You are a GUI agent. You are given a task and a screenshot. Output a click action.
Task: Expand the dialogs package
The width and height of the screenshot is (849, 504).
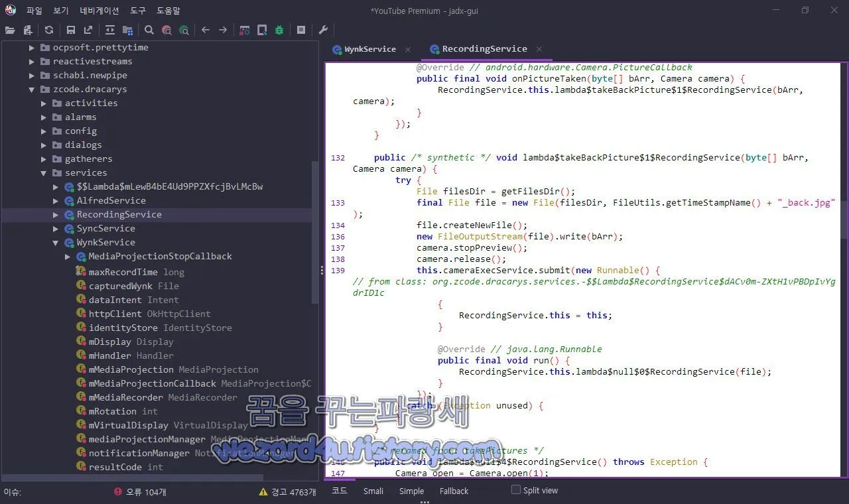point(44,145)
